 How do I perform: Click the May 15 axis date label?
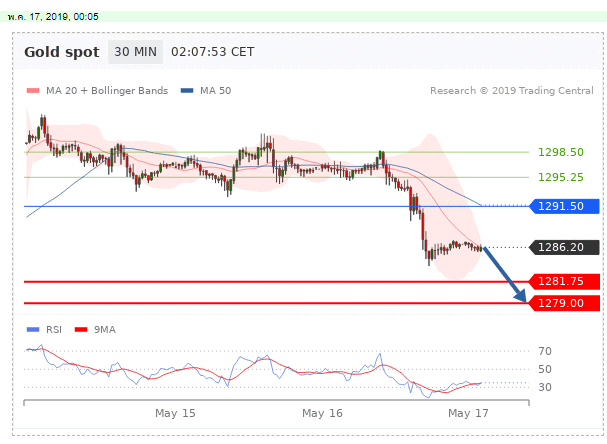[x=175, y=413]
